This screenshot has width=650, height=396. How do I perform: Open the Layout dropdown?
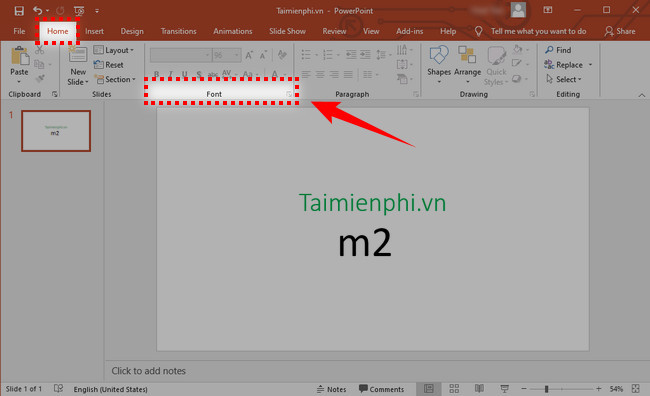(114, 50)
